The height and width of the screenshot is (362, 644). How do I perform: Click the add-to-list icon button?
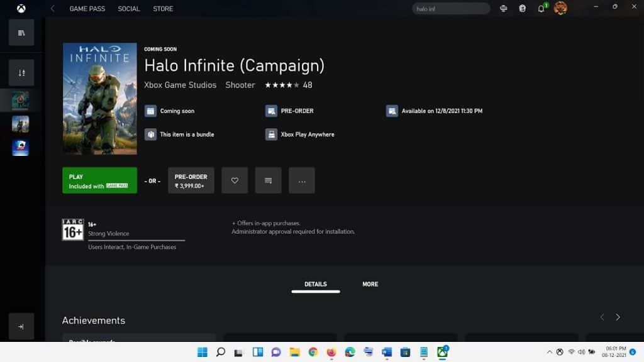pos(269,180)
